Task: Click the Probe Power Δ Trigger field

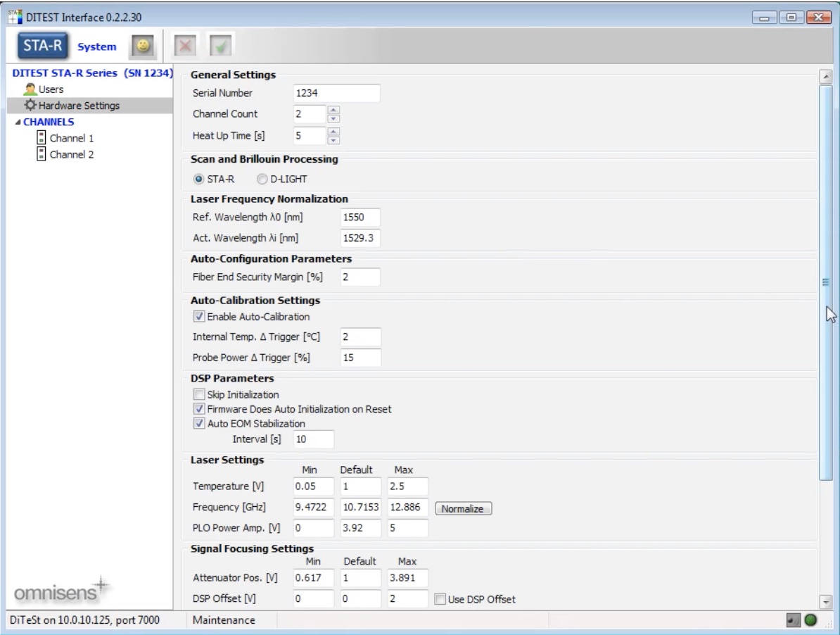Action: 360,358
